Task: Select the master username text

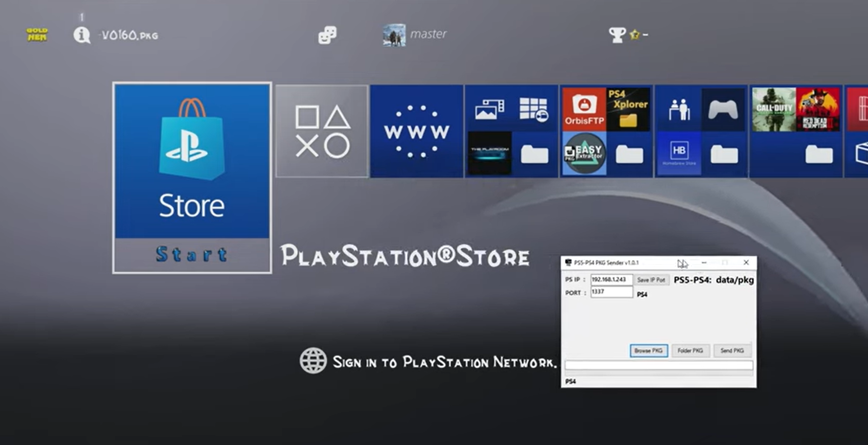Action: (x=428, y=34)
